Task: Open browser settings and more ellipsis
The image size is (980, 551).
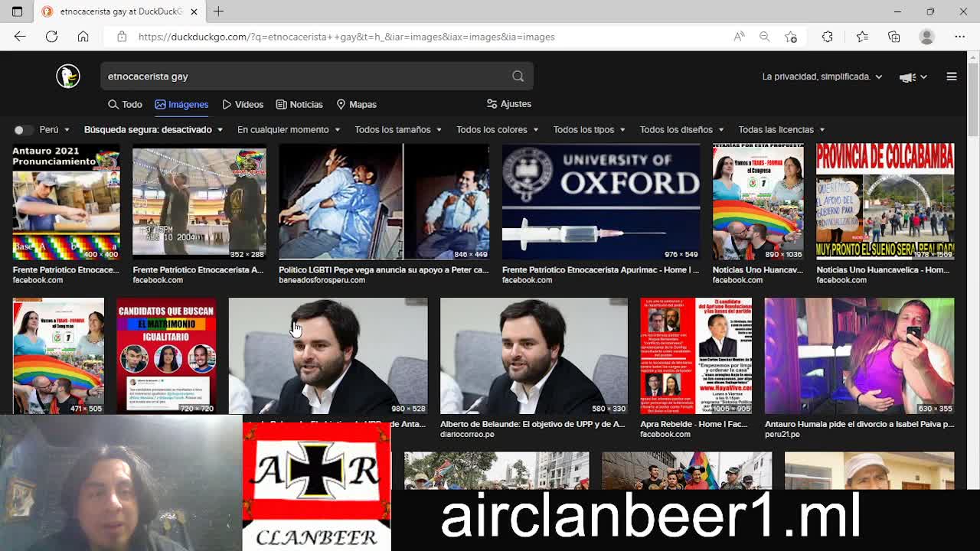Action: pyautogui.click(x=959, y=37)
